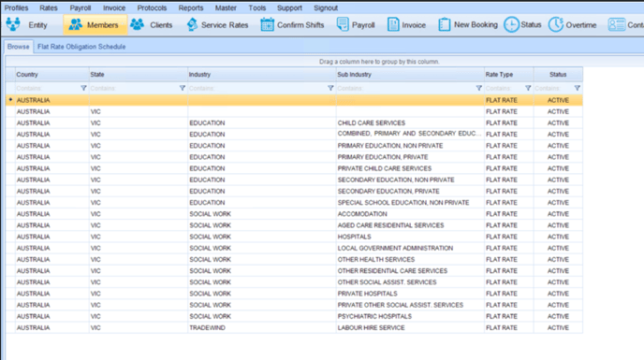Click the Country filter input field

point(48,88)
